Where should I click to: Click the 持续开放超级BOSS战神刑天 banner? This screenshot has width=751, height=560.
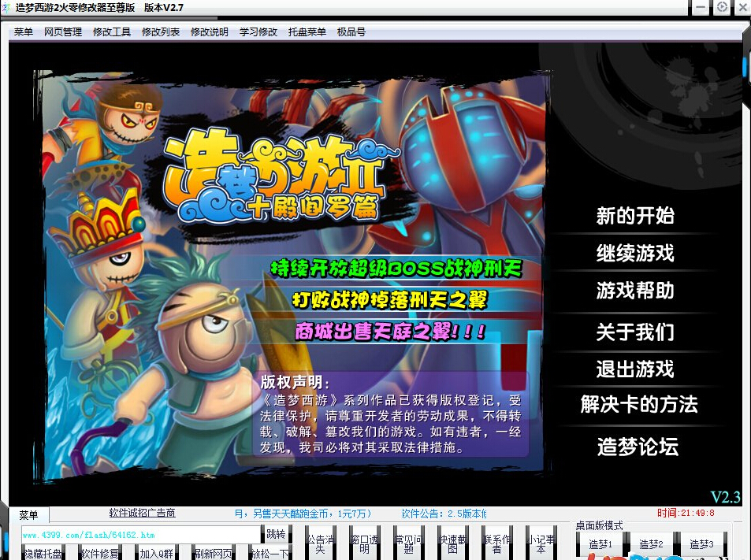[396, 269]
